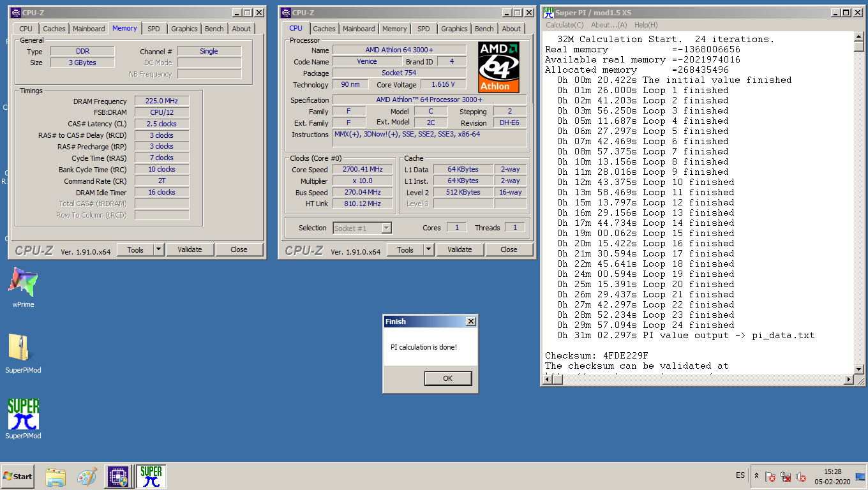
Task: Expand Tools dropdown arrow in Memory CPU-Z window
Action: point(159,249)
